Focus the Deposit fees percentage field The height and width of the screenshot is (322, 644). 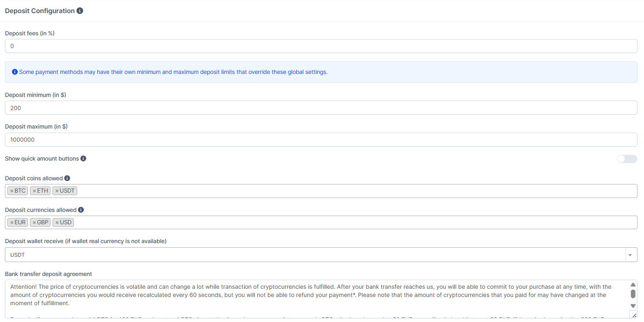click(320, 46)
